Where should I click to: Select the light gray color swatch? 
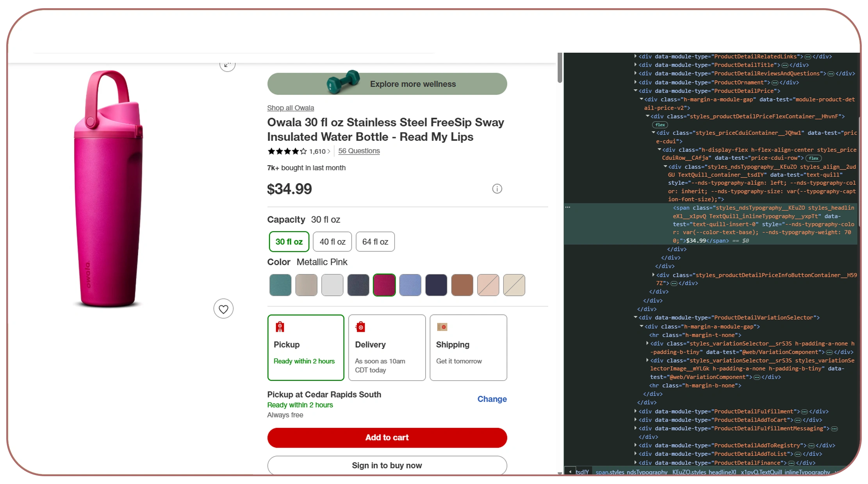[x=332, y=285]
